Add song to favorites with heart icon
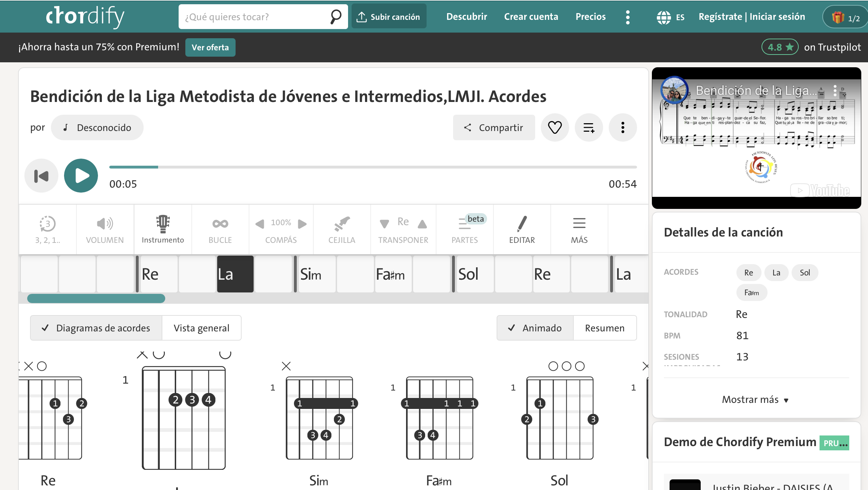 coord(555,127)
